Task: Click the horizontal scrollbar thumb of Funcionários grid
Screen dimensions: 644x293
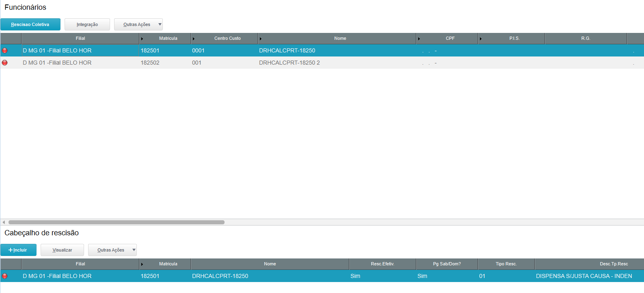Action: 117,222
